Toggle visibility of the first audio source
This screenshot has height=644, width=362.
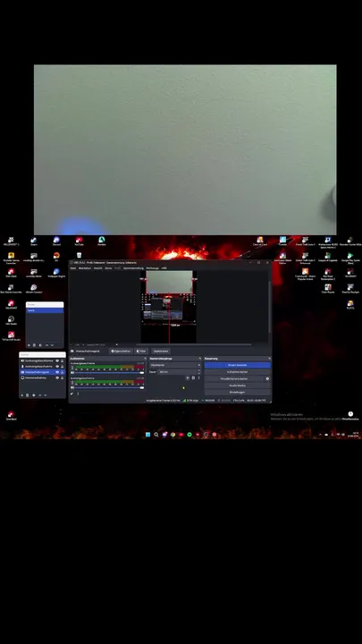(x=57, y=360)
